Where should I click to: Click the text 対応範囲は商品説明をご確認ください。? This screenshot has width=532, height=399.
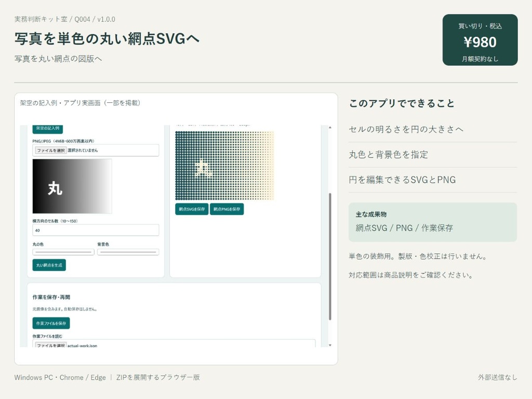(x=411, y=275)
